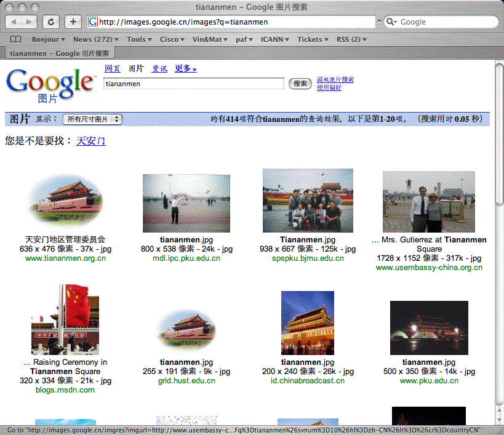Click the add bookmark plus button
Screen dimensions: 504x435
pyautogui.click(x=73, y=22)
